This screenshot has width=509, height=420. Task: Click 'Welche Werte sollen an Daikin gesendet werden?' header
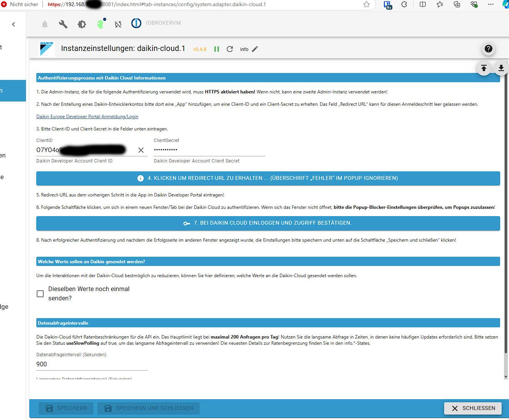pos(268,261)
